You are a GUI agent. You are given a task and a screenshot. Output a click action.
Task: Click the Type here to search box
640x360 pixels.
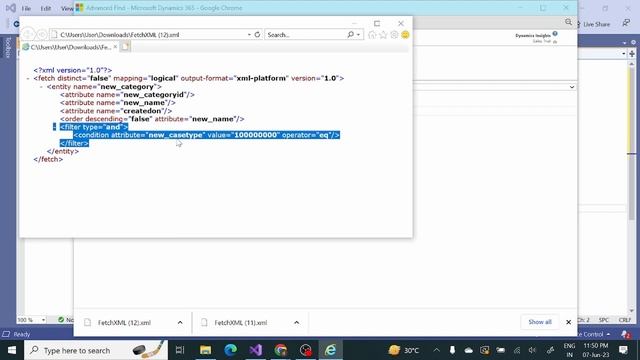(96, 350)
